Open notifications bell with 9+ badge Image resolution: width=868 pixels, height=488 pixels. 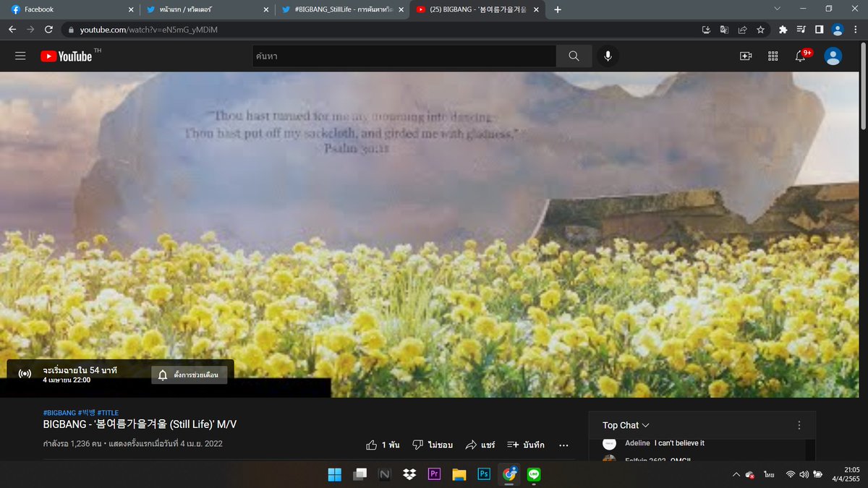(x=801, y=56)
